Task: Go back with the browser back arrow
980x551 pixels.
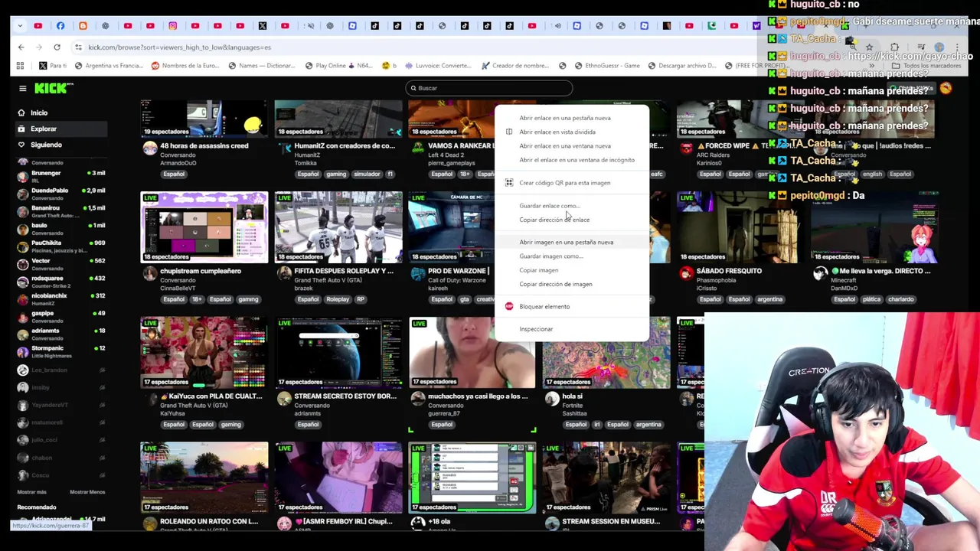Action: point(21,47)
